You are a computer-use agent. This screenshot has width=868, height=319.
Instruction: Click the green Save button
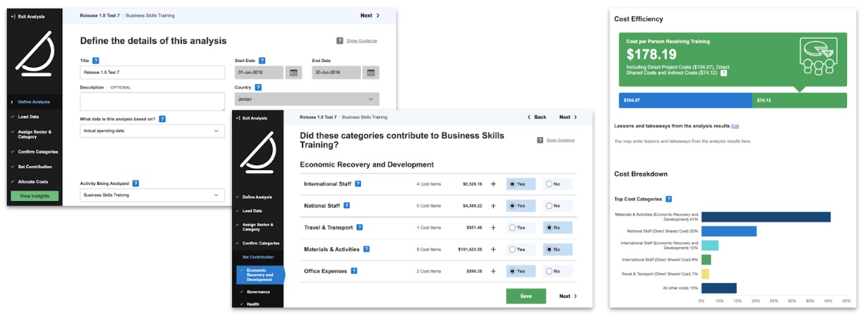[525, 296]
